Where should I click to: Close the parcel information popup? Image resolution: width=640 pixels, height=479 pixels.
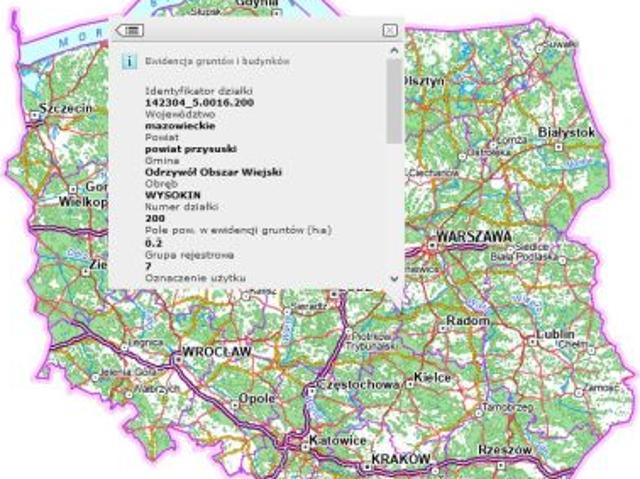tap(389, 31)
